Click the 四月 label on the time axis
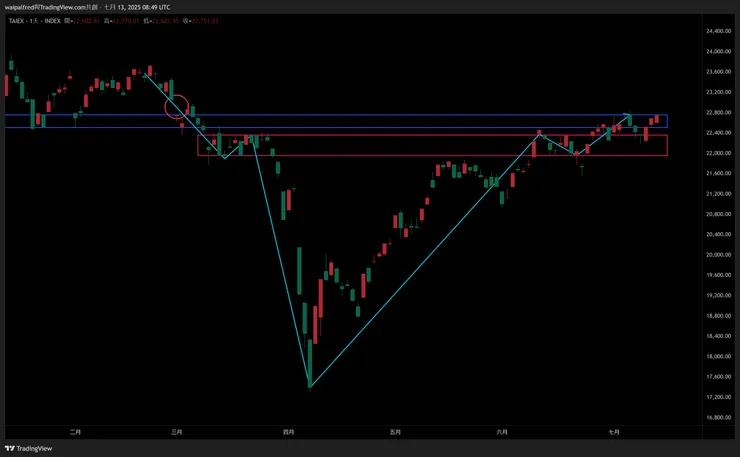The width and height of the screenshot is (740, 457). pos(288,432)
